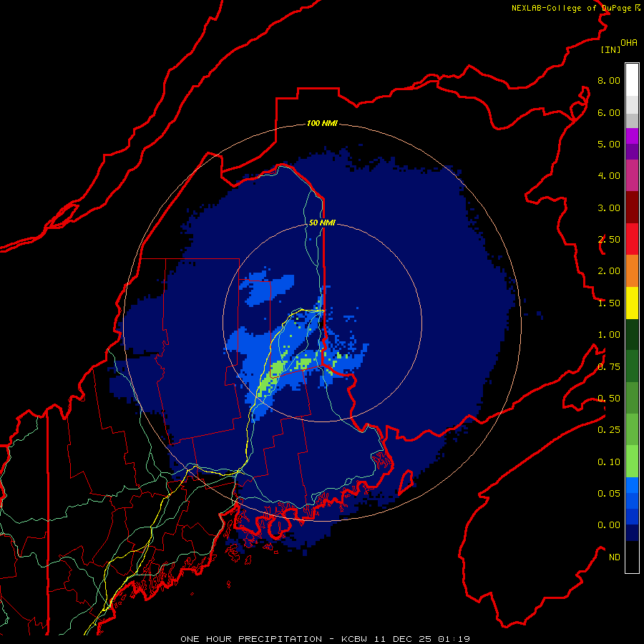This screenshot has height=644, width=644.
Task: Click the ND legend label
Action: tap(615, 557)
